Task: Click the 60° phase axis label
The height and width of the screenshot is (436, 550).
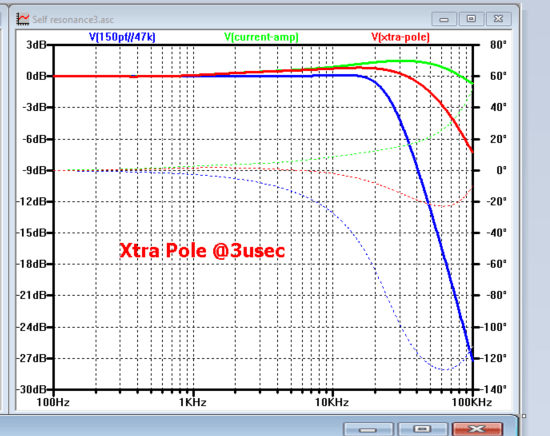Action: (498, 76)
